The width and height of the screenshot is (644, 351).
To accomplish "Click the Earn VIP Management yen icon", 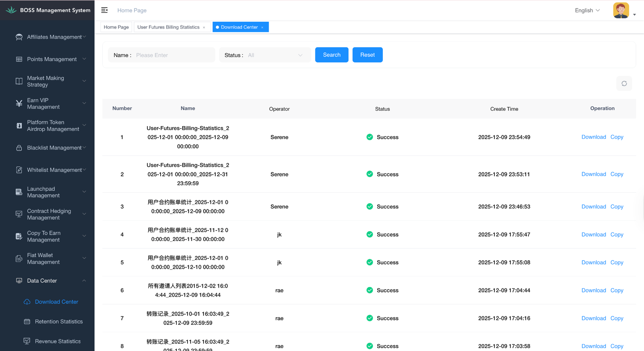I will 19,104.
